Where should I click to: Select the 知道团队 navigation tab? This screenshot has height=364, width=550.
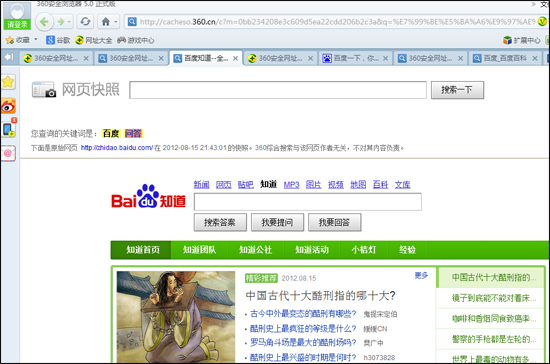[x=199, y=250]
